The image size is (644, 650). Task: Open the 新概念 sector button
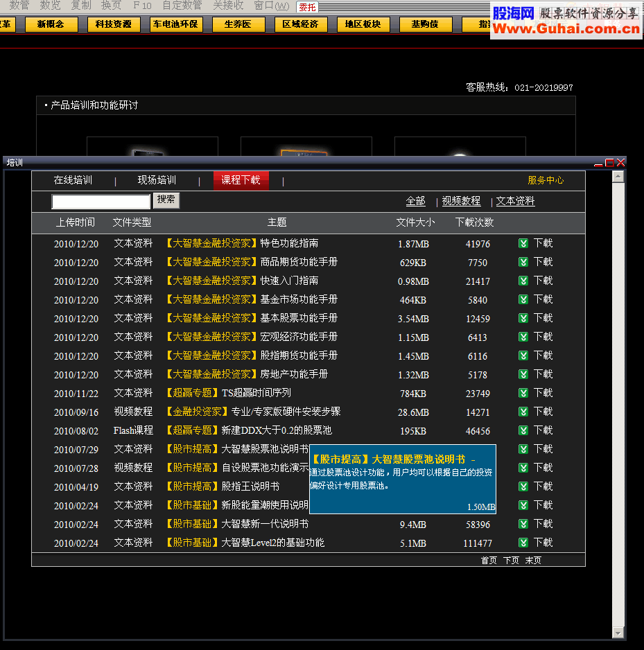coord(51,24)
